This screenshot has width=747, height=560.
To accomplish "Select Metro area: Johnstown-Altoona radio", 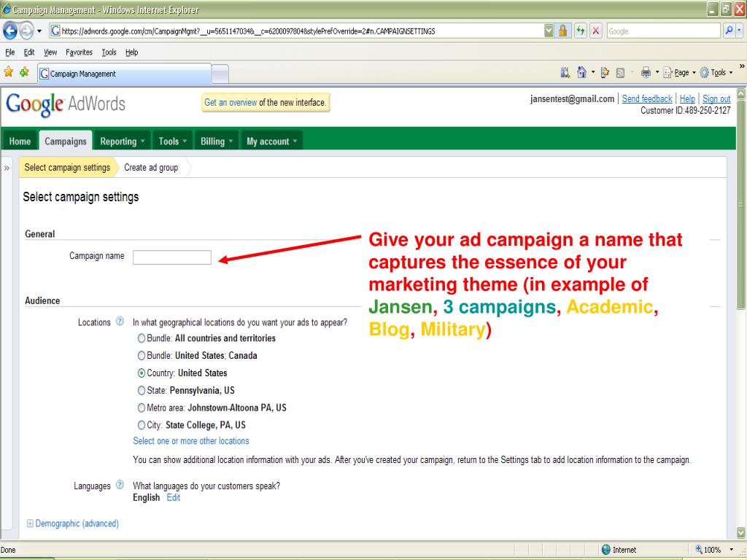I will point(141,408).
